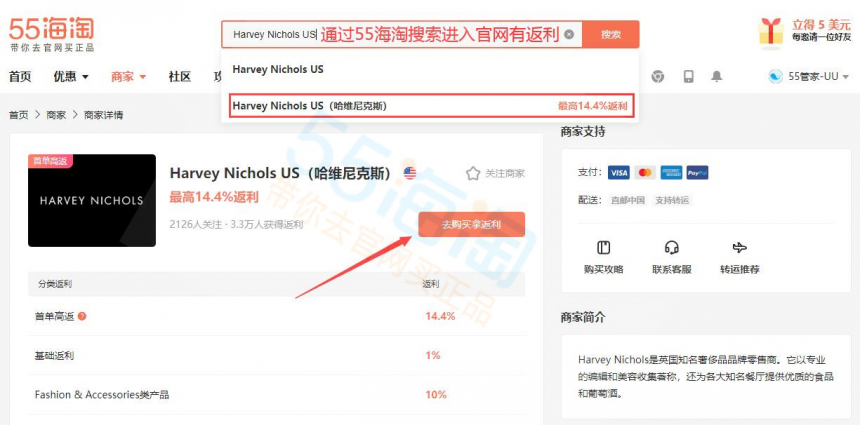Click 关注商家 follow text

point(505,174)
